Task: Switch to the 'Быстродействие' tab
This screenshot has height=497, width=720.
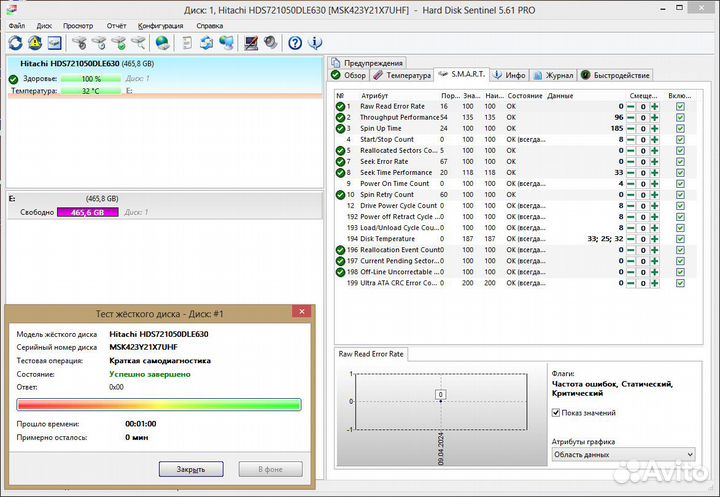Action: (615, 75)
